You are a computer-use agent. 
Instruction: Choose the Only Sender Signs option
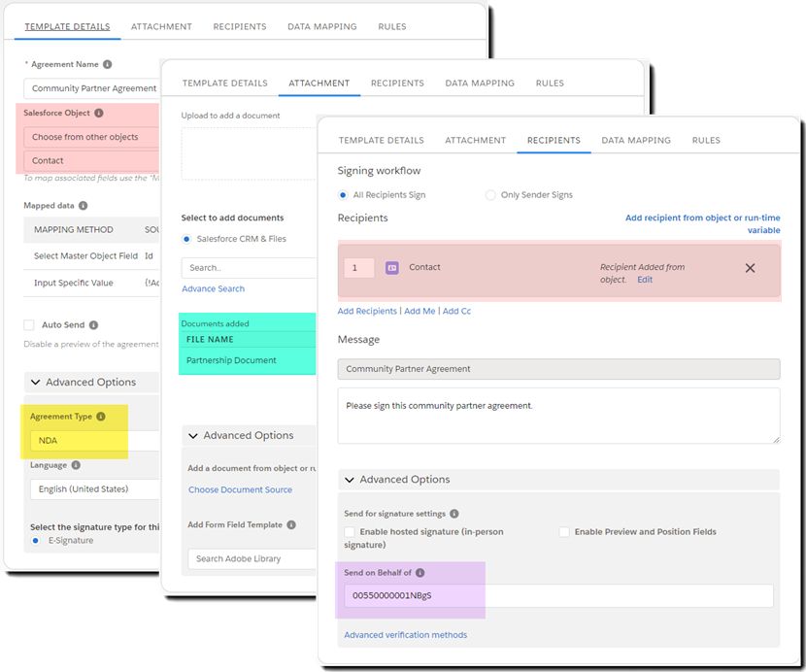click(x=490, y=195)
